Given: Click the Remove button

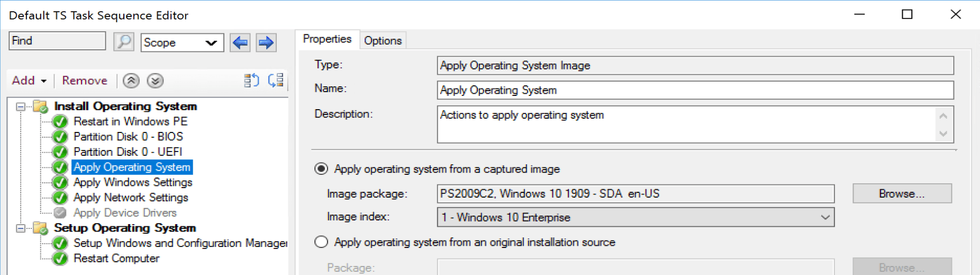Looking at the screenshot, I should click(85, 81).
